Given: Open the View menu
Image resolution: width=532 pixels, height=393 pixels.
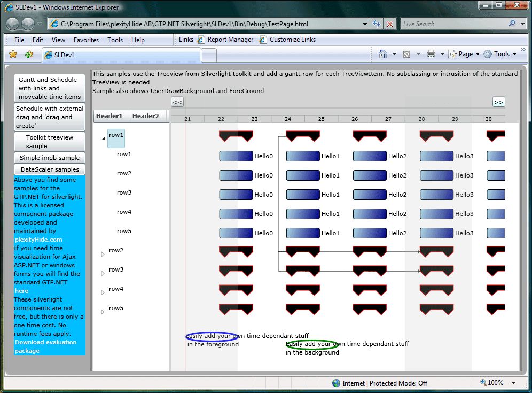Looking at the screenshot, I should pos(58,40).
